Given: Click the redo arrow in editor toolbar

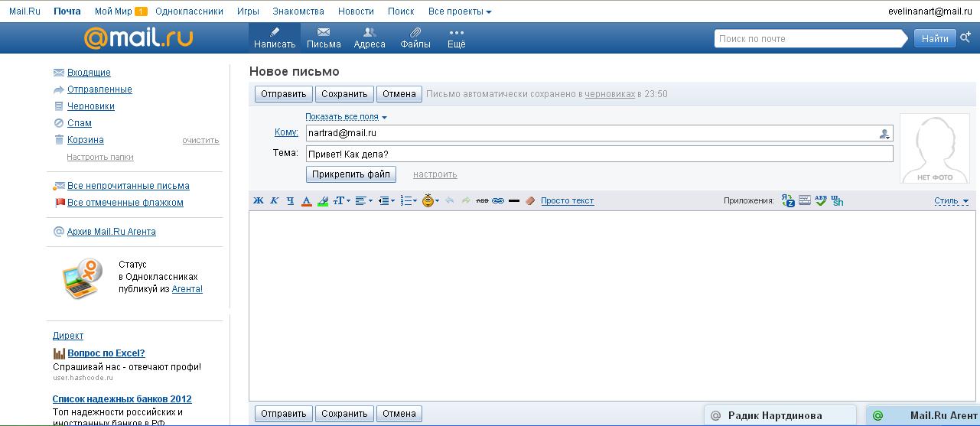Looking at the screenshot, I should point(465,200).
